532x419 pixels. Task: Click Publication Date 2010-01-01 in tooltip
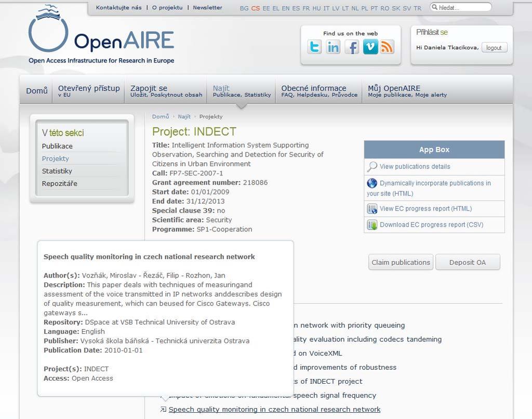tap(124, 350)
